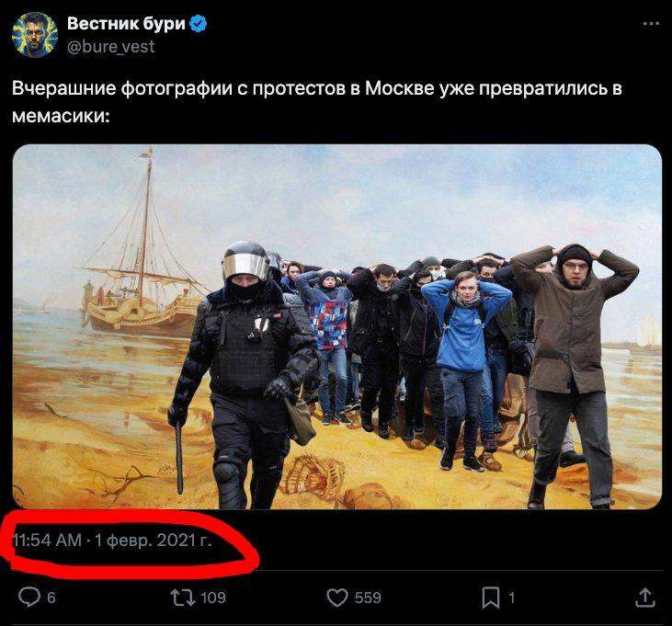View the 6 replies count

[51, 598]
